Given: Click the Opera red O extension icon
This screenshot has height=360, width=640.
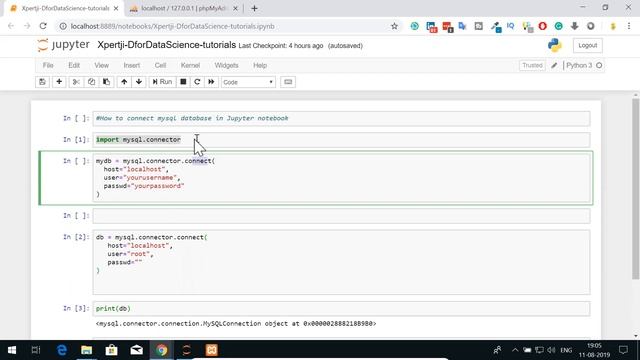Looking at the screenshot, I should tap(542, 26).
